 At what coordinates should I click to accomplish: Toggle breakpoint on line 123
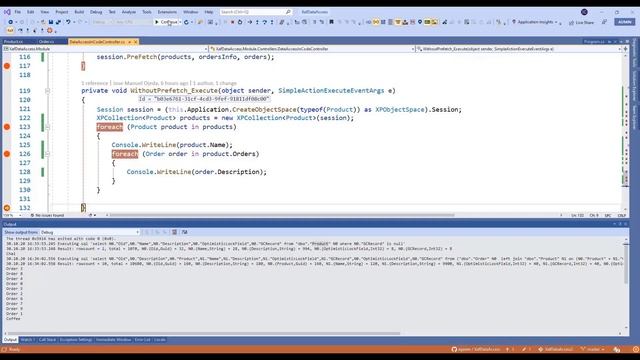pos(7,127)
